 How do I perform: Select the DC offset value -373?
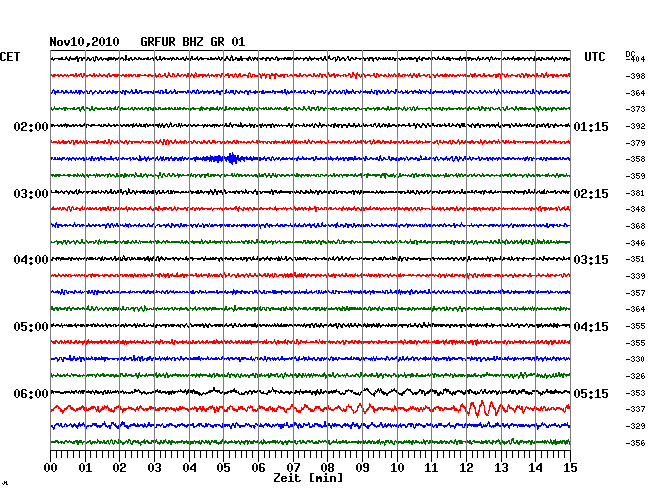pos(635,109)
